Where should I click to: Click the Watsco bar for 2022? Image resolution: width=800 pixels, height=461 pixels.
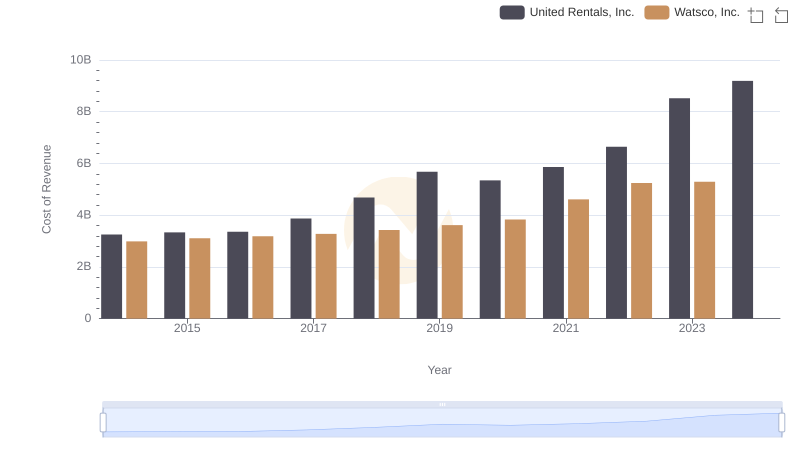click(641, 250)
